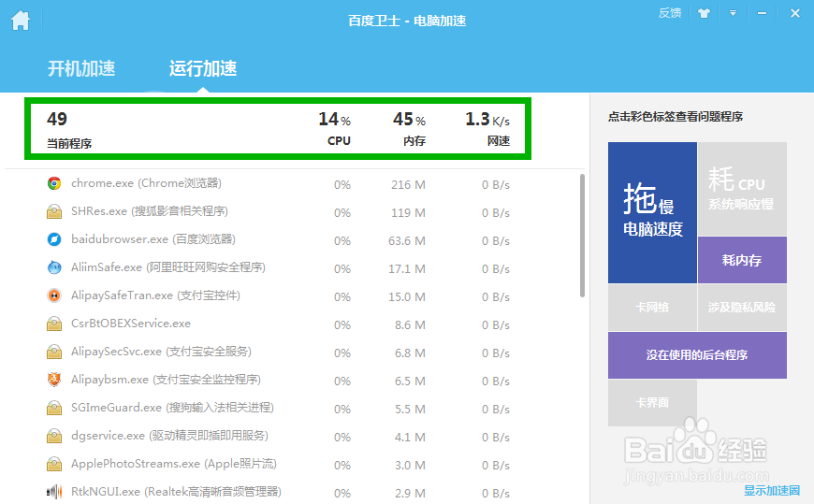Click the baidubrowser.exe icon

[54, 239]
